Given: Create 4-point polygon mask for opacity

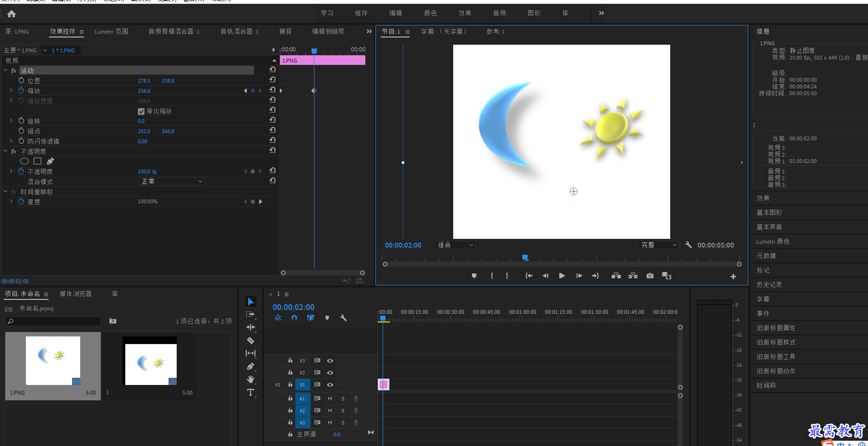Looking at the screenshot, I should [37, 161].
